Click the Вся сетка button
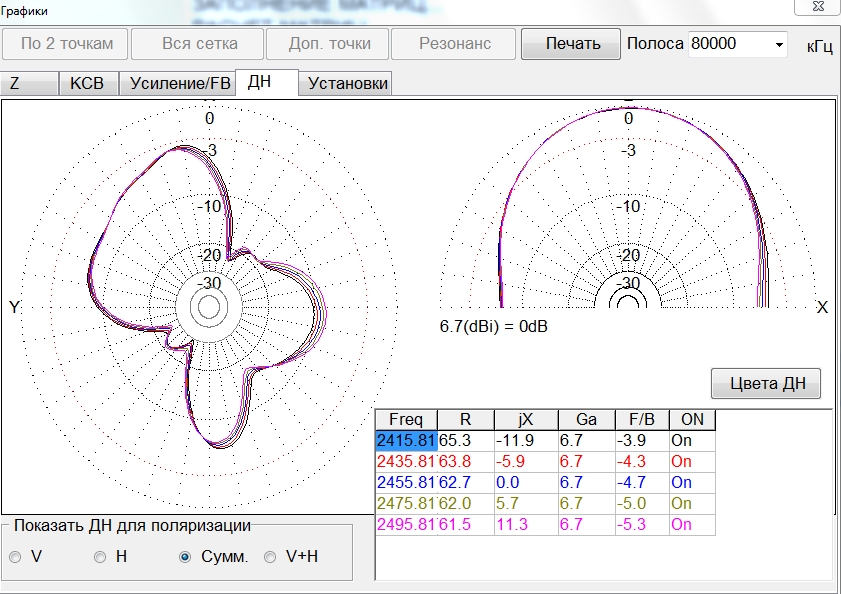This screenshot has width=841, height=594. coord(199,44)
